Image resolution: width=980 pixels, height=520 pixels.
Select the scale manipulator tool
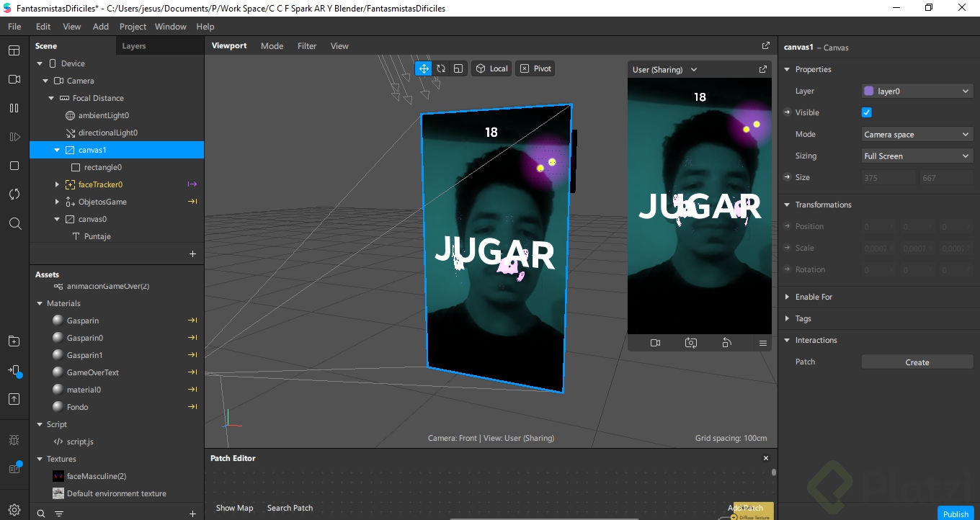pos(458,68)
